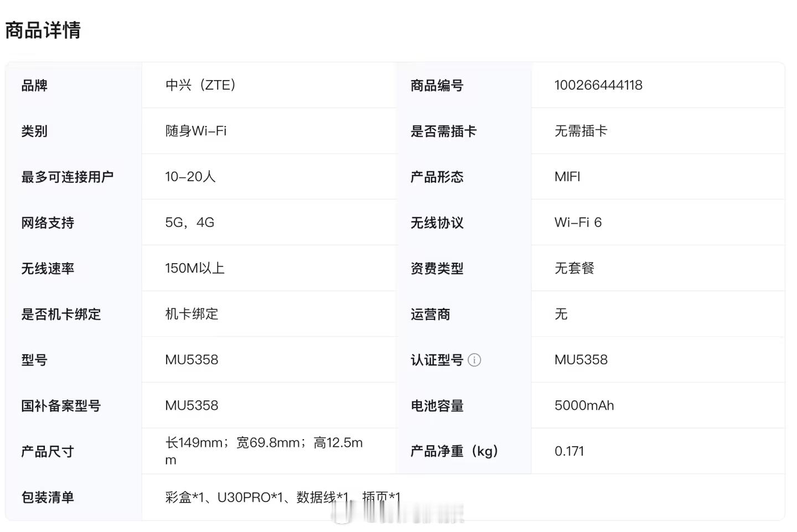Select the 商品详情 heading
The height and width of the screenshot is (532, 797).
[x=43, y=30]
